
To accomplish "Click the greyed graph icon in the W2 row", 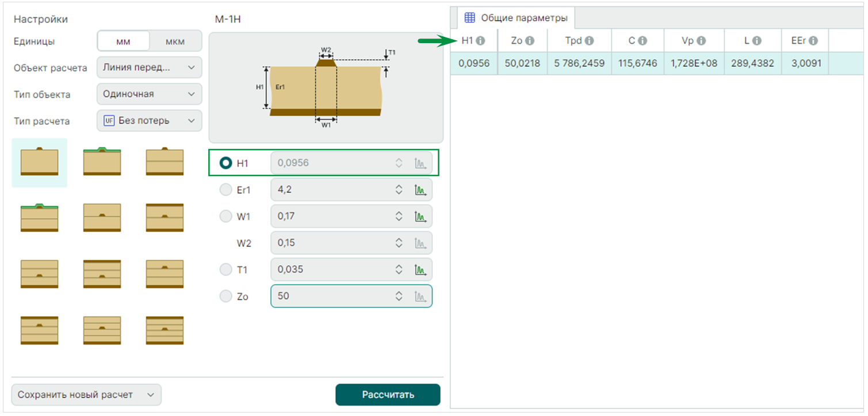I will coord(420,243).
